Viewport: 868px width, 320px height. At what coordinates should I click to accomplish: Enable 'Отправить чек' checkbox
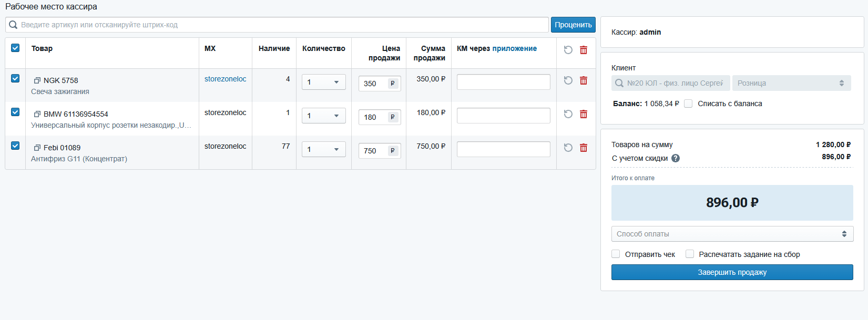click(x=616, y=254)
